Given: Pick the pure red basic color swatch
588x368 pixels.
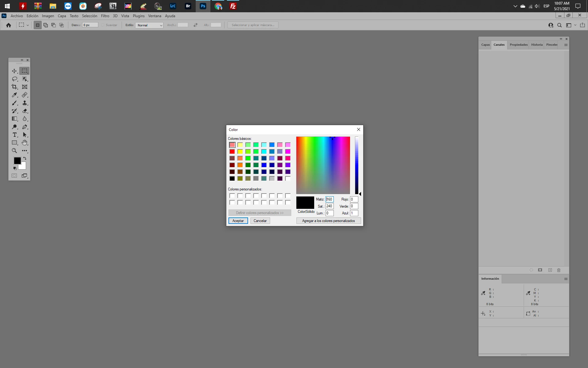Looking at the screenshot, I should point(232,151).
